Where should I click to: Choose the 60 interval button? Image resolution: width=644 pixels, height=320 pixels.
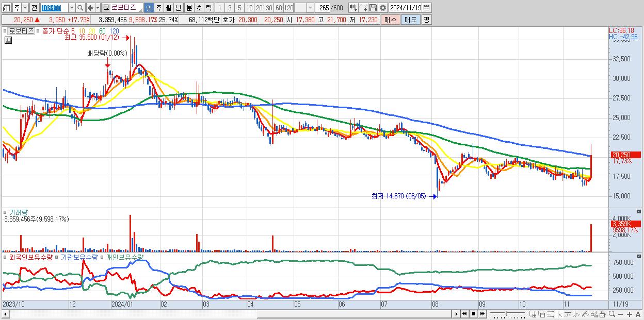coord(279,8)
